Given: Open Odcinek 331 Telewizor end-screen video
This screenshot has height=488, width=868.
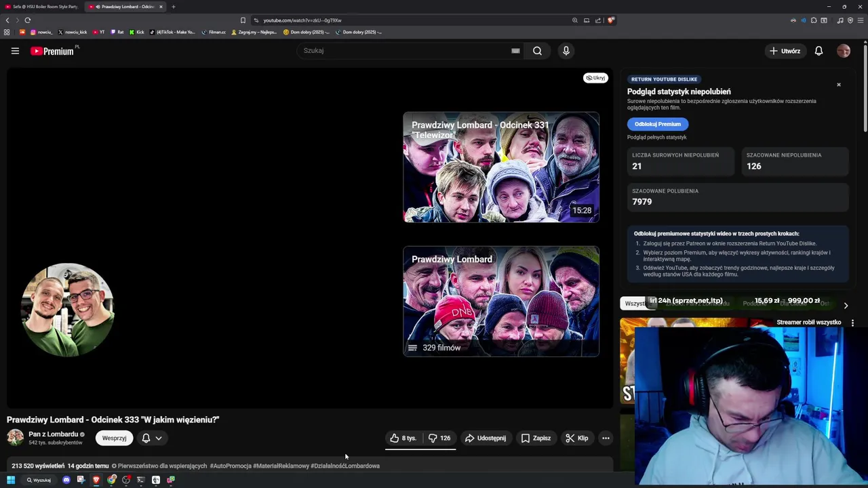Looking at the screenshot, I should coord(501,167).
